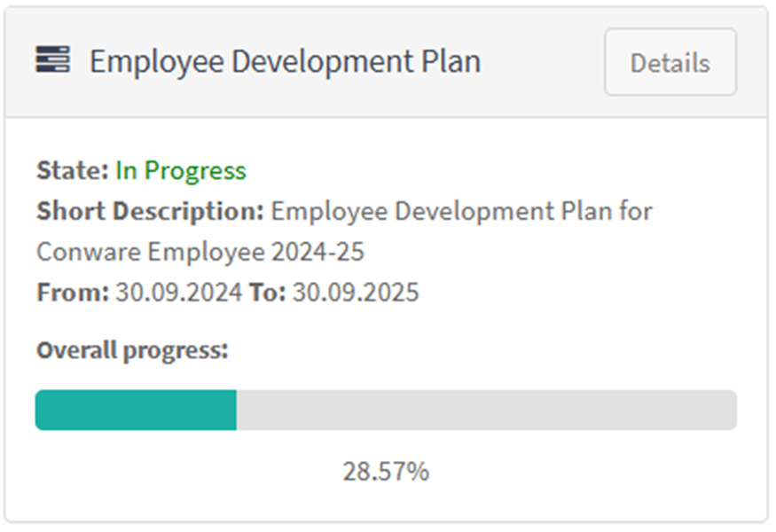Image resolution: width=776 pixels, height=532 pixels.
Task: Select the green In Progress status
Action: coord(181,170)
